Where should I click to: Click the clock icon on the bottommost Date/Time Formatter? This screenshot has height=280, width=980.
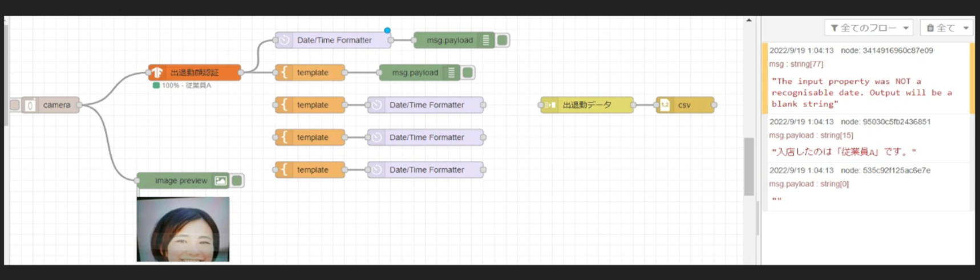(376, 170)
